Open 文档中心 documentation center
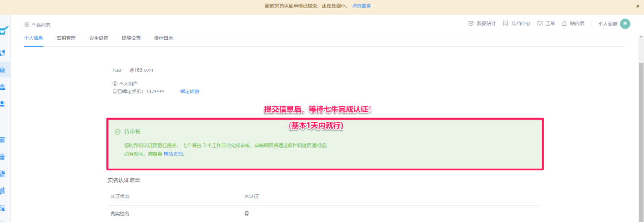The width and height of the screenshot is (644, 222). tap(517, 23)
